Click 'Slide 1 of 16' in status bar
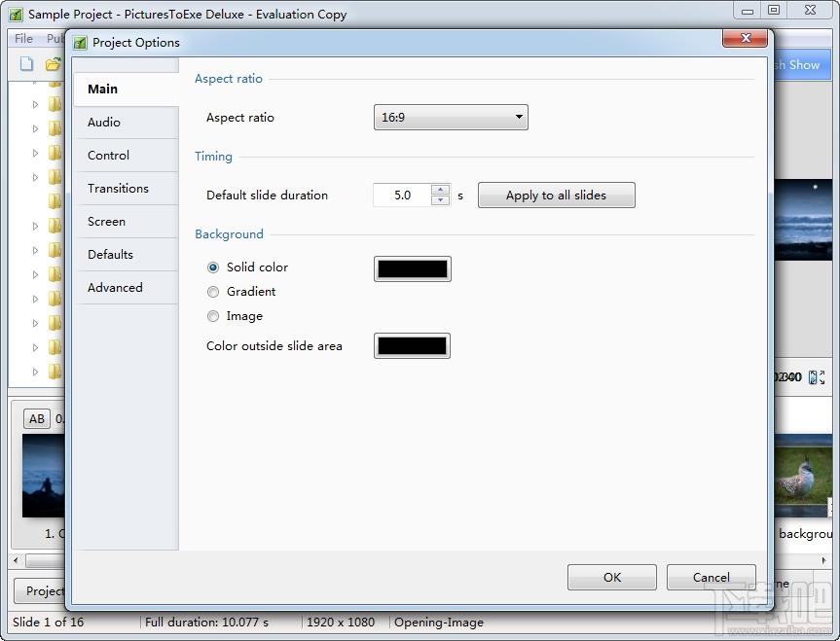This screenshot has width=840, height=641. click(x=49, y=623)
